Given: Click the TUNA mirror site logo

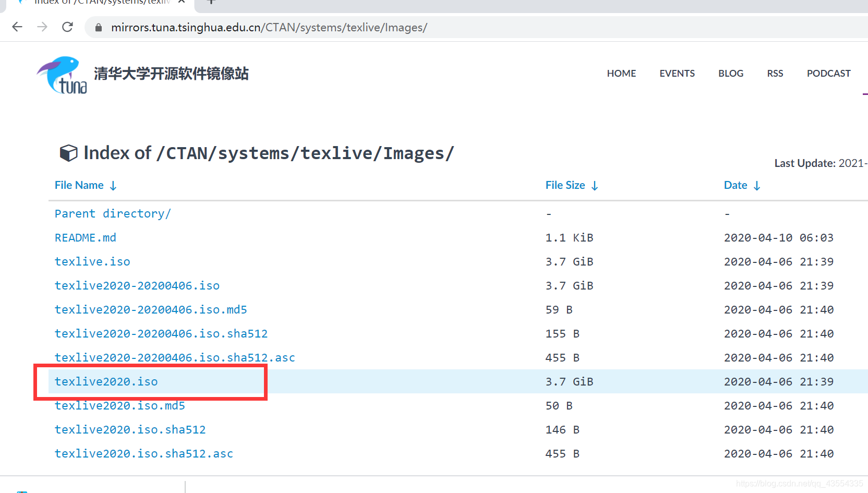Looking at the screenshot, I should (62, 75).
